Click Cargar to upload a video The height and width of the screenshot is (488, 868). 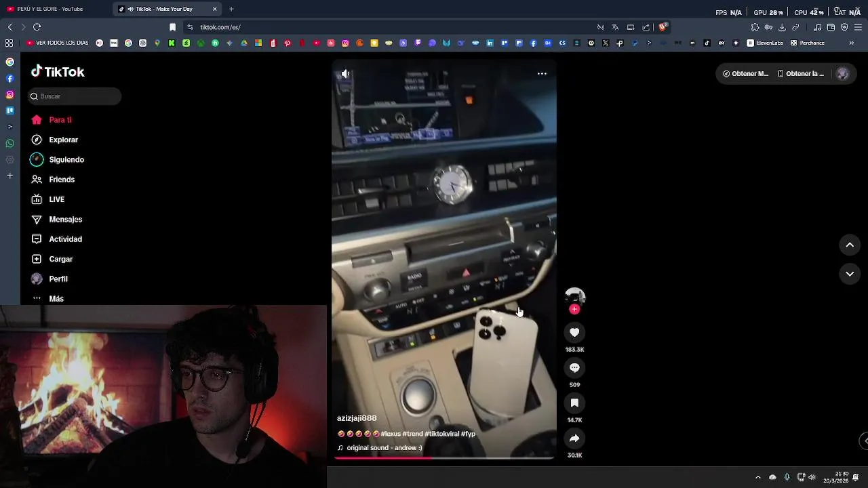pyautogui.click(x=52, y=259)
